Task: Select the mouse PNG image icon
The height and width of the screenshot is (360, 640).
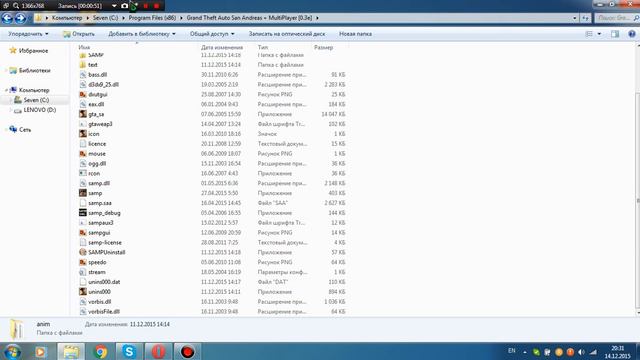Action: tap(83, 153)
